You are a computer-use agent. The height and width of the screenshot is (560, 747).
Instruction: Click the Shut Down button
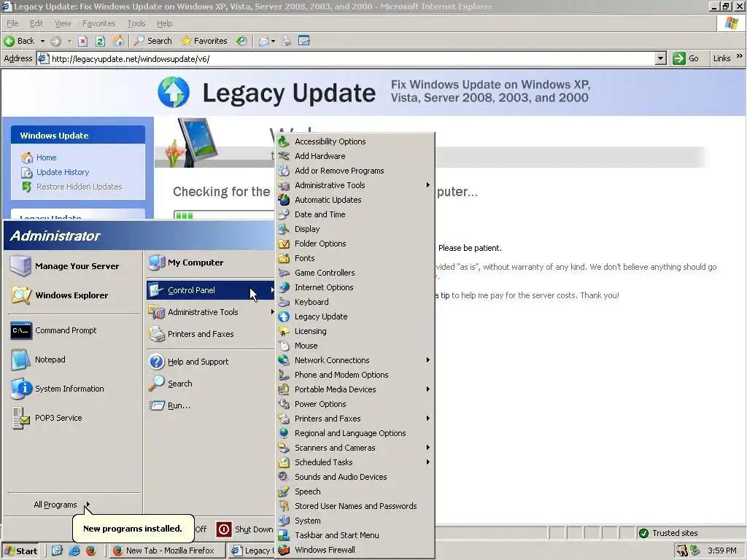244,529
